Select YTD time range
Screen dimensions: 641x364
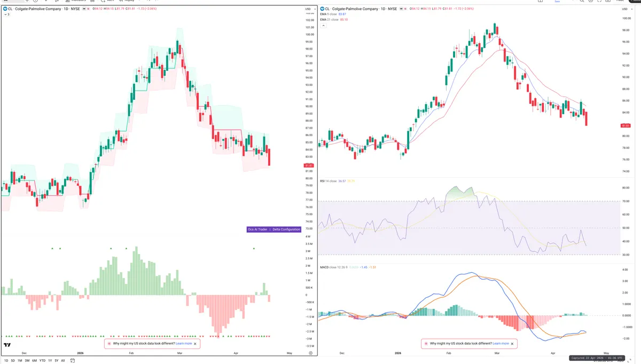point(42,361)
